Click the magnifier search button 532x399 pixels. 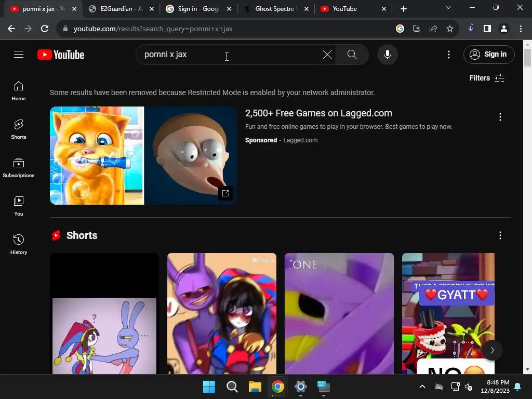(x=352, y=54)
